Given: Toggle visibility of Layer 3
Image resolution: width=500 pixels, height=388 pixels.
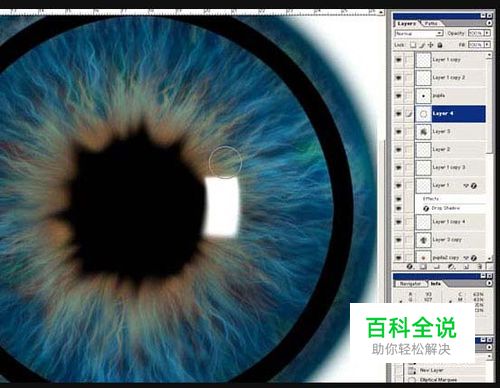Looking at the screenshot, I should coord(398,132).
